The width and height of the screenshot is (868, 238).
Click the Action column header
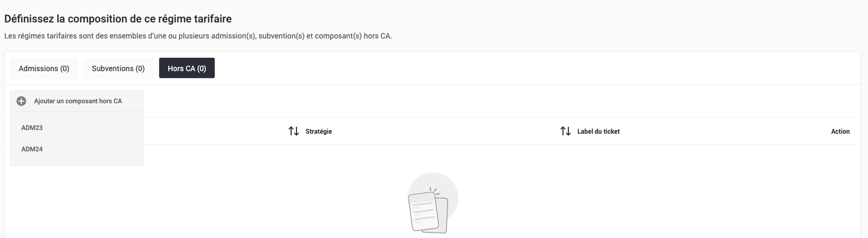click(840, 132)
